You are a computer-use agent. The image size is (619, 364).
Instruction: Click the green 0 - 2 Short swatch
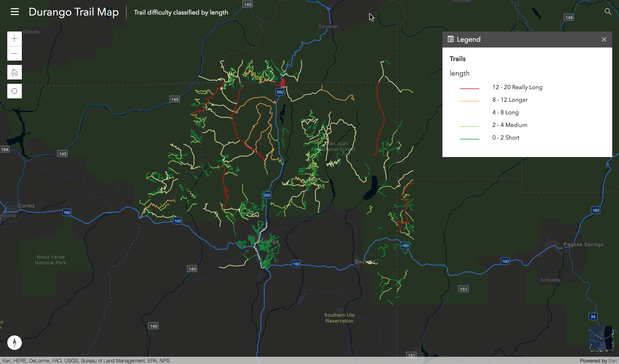click(469, 139)
